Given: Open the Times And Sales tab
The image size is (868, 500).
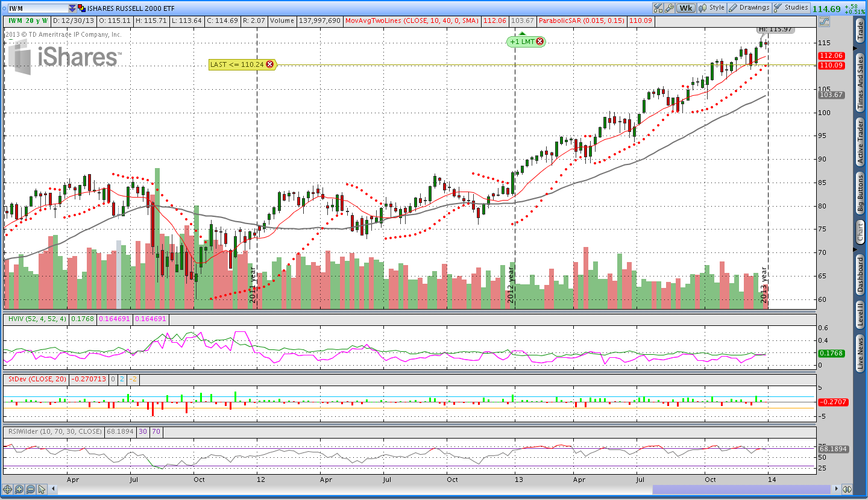Looking at the screenshot, I should (x=860, y=81).
